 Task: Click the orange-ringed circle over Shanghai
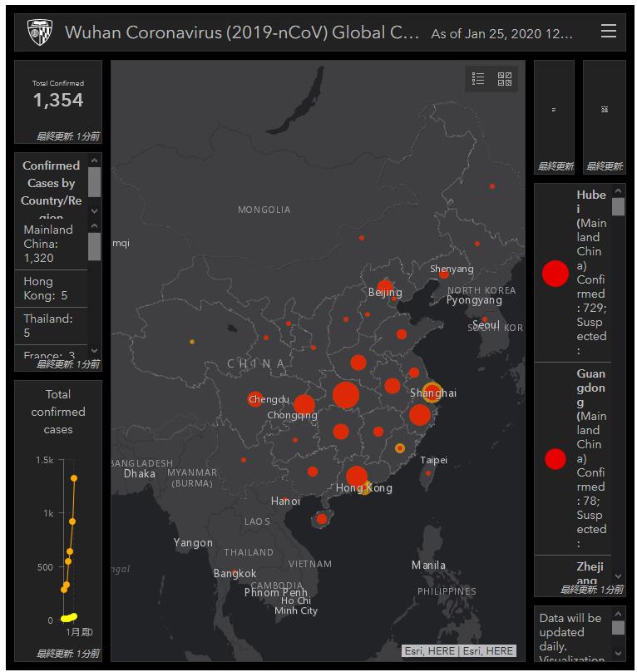coord(432,393)
